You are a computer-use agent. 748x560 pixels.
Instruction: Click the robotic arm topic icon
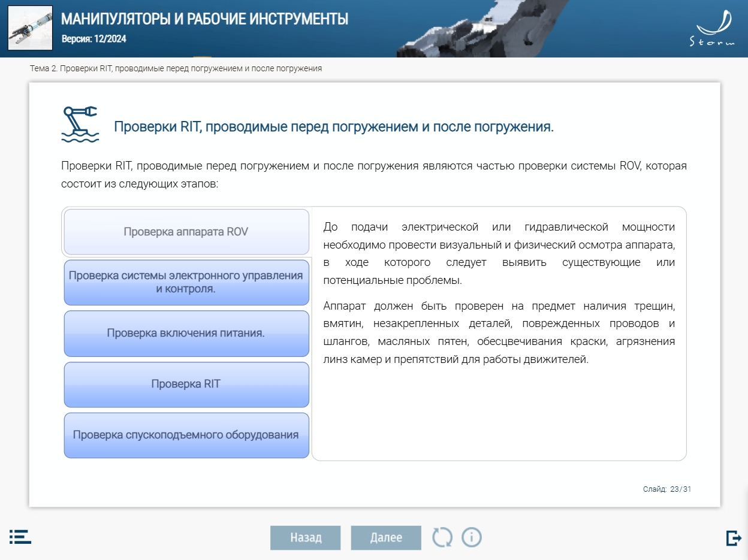80,124
